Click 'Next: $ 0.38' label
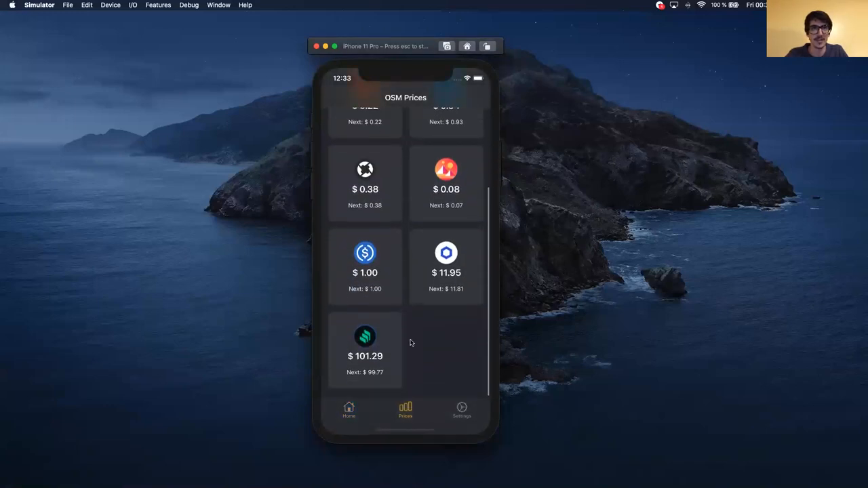Screen dimensions: 868x488 coord(365,205)
